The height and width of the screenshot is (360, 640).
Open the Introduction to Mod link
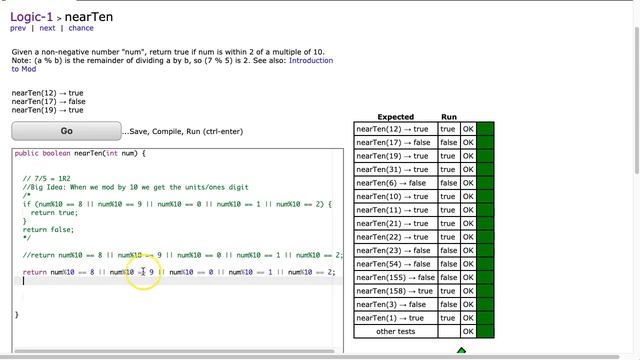(x=311, y=60)
